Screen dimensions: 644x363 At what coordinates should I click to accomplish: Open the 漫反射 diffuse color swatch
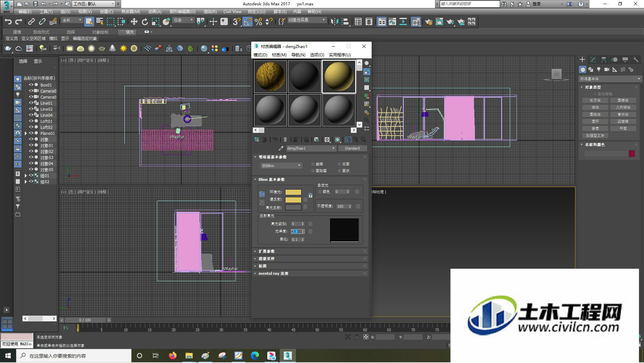click(x=293, y=200)
